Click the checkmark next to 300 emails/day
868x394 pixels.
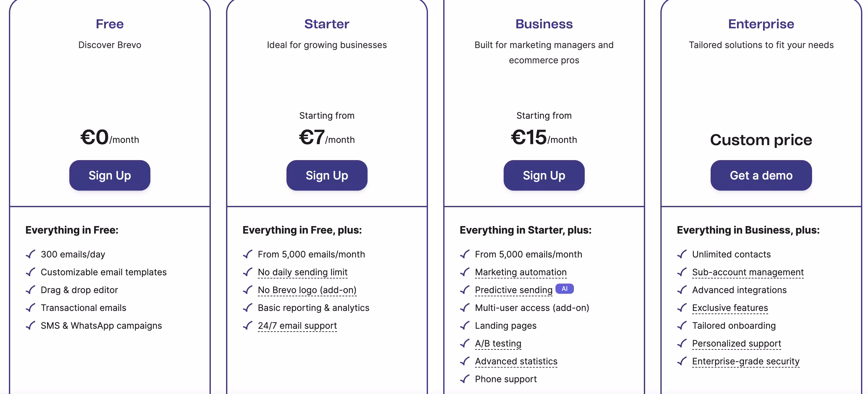pyautogui.click(x=31, y=254)
